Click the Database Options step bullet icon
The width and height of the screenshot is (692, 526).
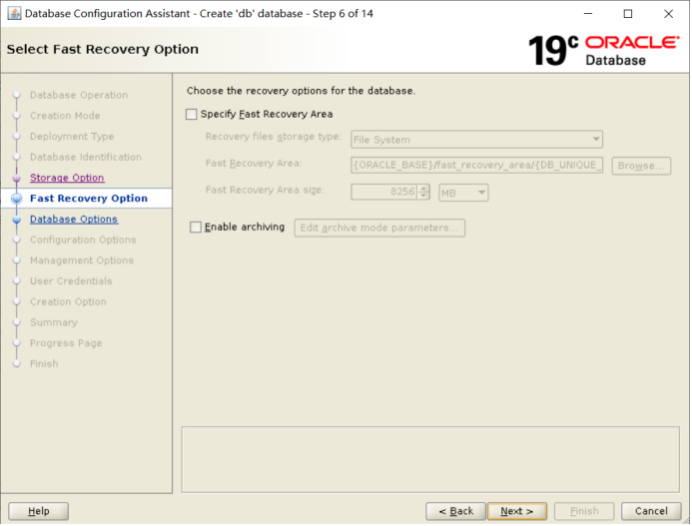(x=17, y=219)
